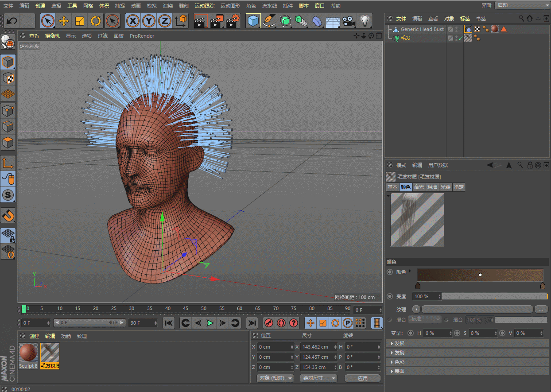551x392 pixels.
Task: Click the 颜色 gradient color bar
Action: coord(480,275)
